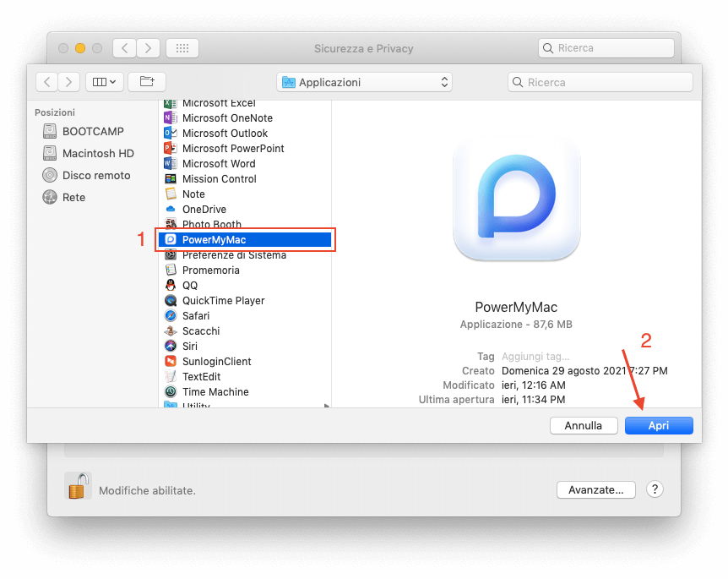Go back in the file dialog
This screenshot has height=579, width=728.
click(47, 82)
